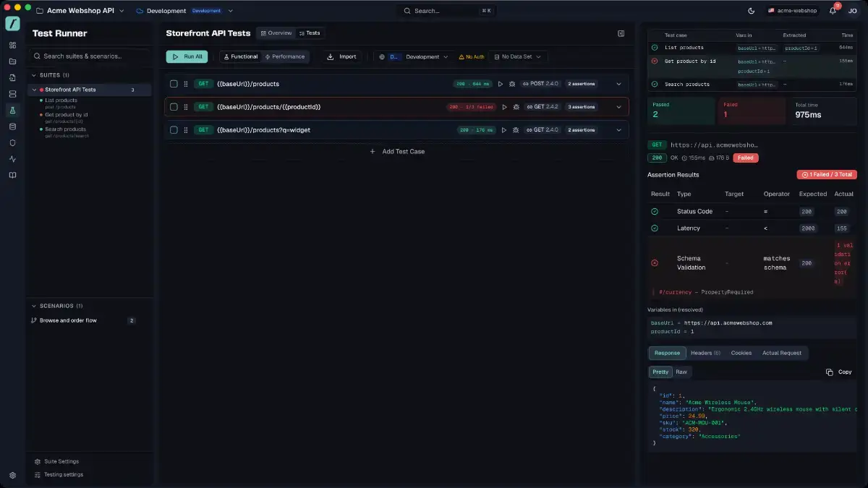
Task: Copy the response with Copy button
Action: [x=839, y=372]
